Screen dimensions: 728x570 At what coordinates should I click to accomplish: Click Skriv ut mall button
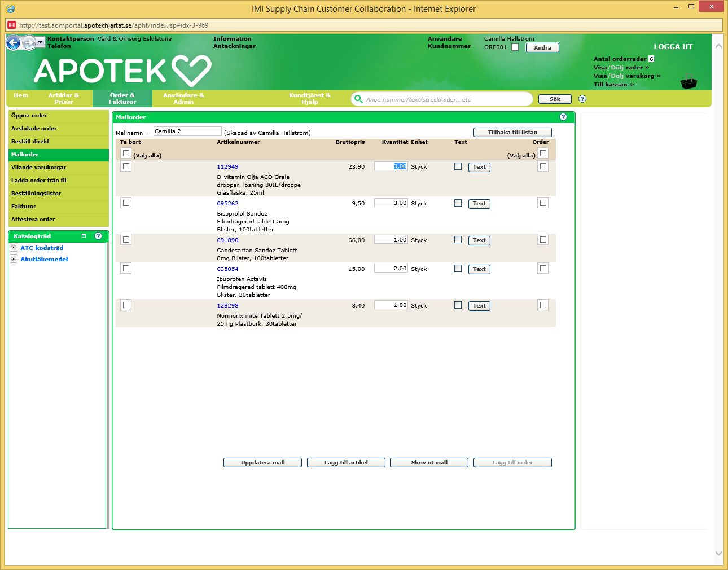(x=429, y=462)
